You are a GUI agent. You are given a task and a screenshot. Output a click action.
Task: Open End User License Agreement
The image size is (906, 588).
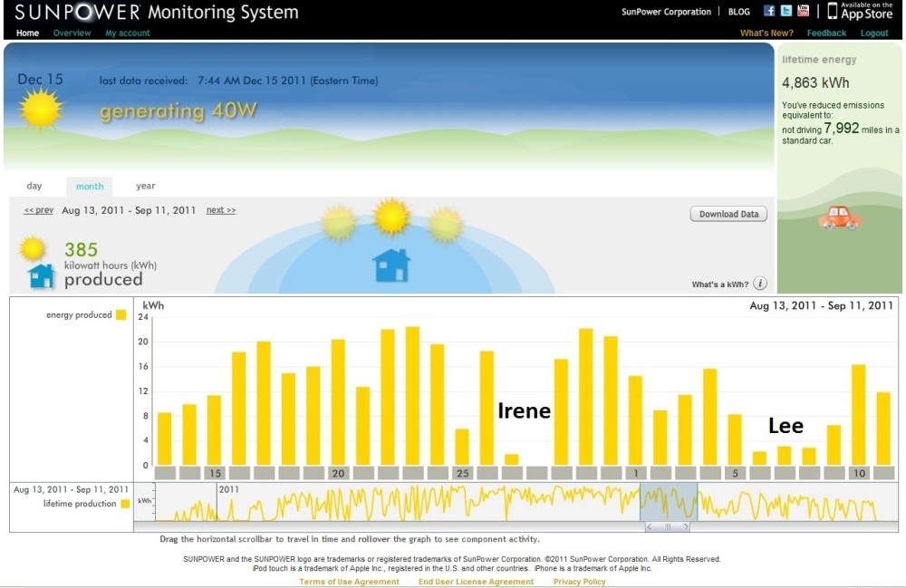click(x=477, y=582)
